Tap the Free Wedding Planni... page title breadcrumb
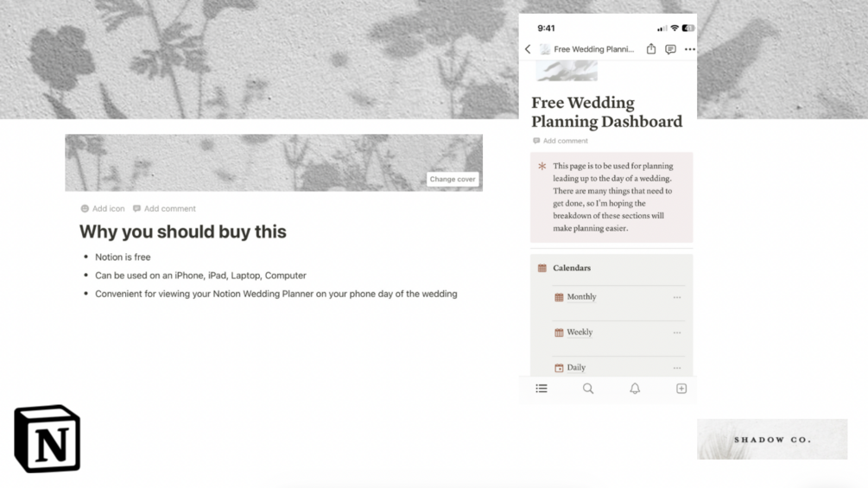The width and height of the screenshot is (868, 488). pyautogui.click(x=594, y=49)
